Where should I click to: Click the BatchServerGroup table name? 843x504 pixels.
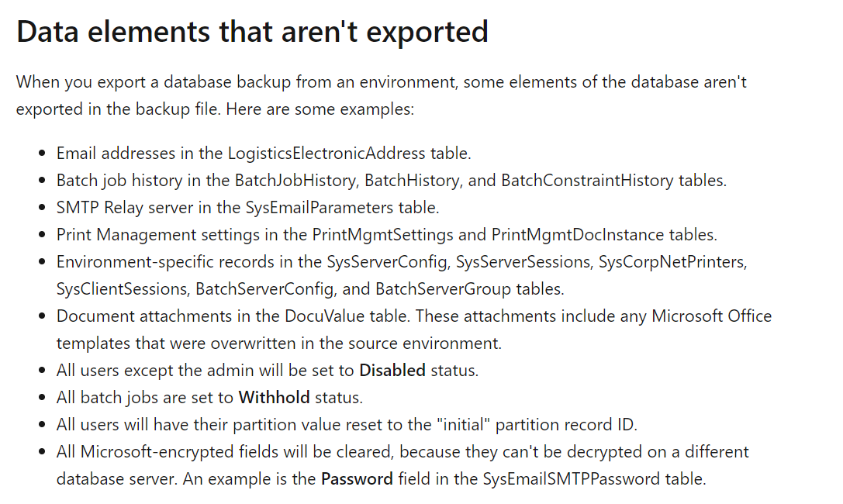[x=443, y=288]
